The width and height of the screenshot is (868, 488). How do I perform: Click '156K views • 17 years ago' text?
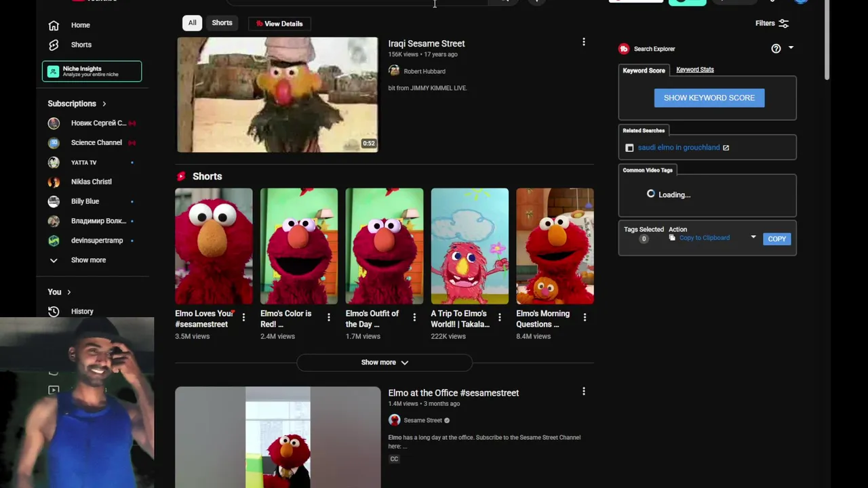422,54
